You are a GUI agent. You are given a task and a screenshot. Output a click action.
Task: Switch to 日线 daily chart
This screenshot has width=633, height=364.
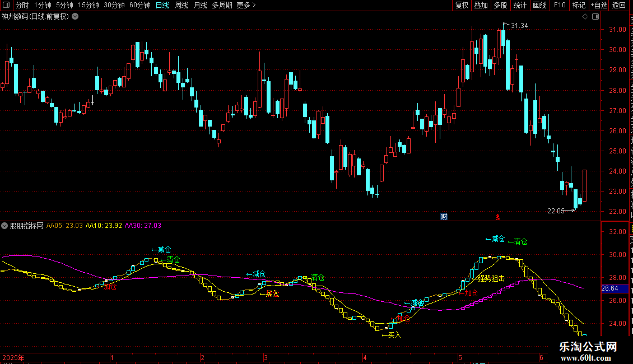pyautogui.click(x=162, y=5)
